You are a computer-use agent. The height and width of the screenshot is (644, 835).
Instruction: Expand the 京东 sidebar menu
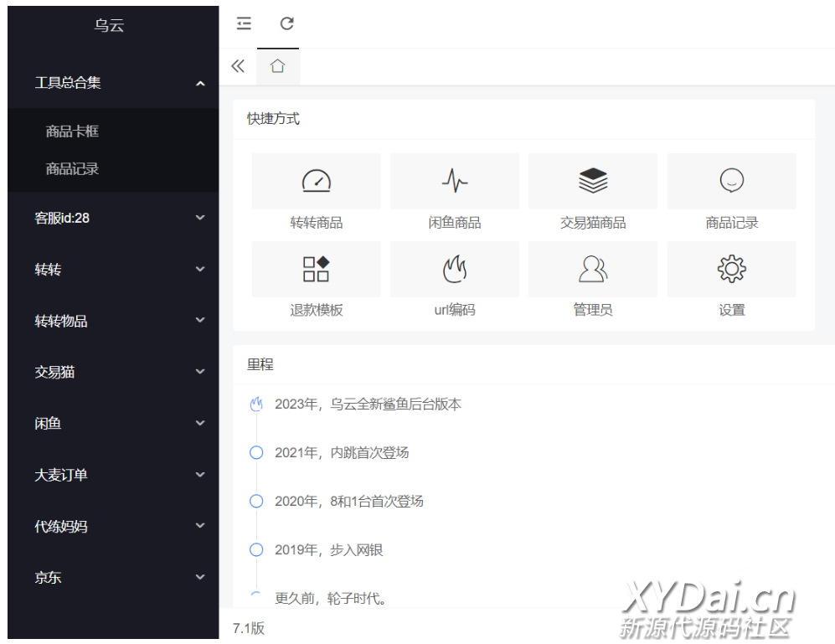113,577
